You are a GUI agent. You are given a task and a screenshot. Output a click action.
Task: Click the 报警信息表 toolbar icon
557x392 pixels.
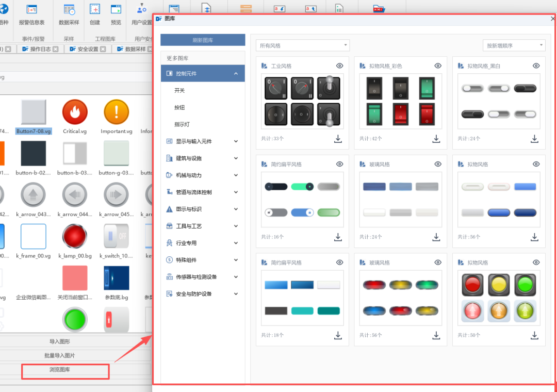[31, 10]
